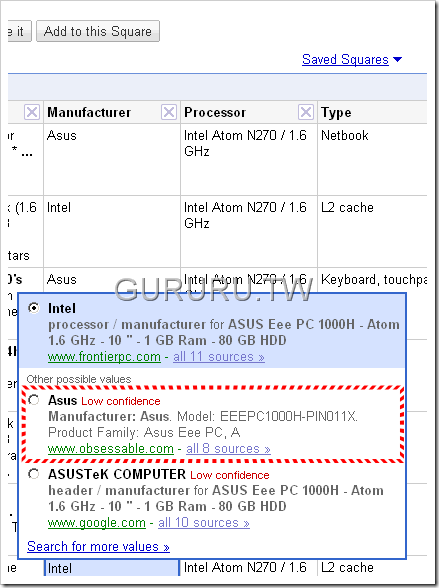
Task: View all 8 sources link
Action: pos(228,448)
